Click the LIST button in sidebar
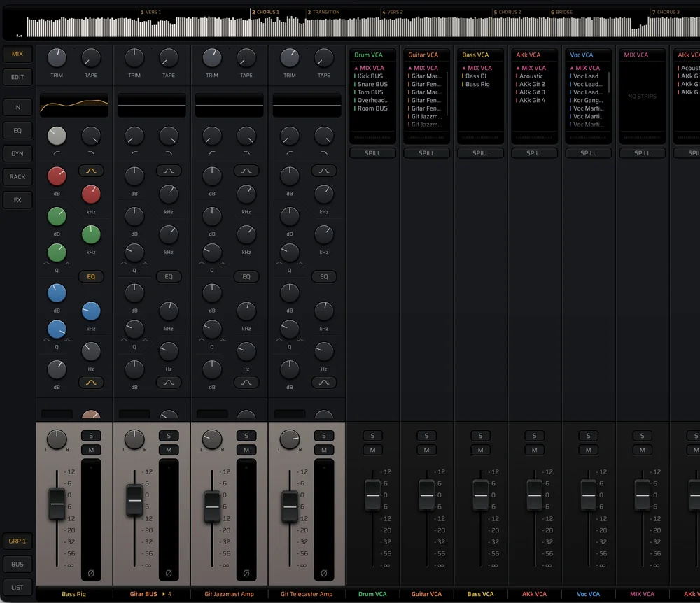The height and width of the screenshot is (603, 700). [17, 588]
